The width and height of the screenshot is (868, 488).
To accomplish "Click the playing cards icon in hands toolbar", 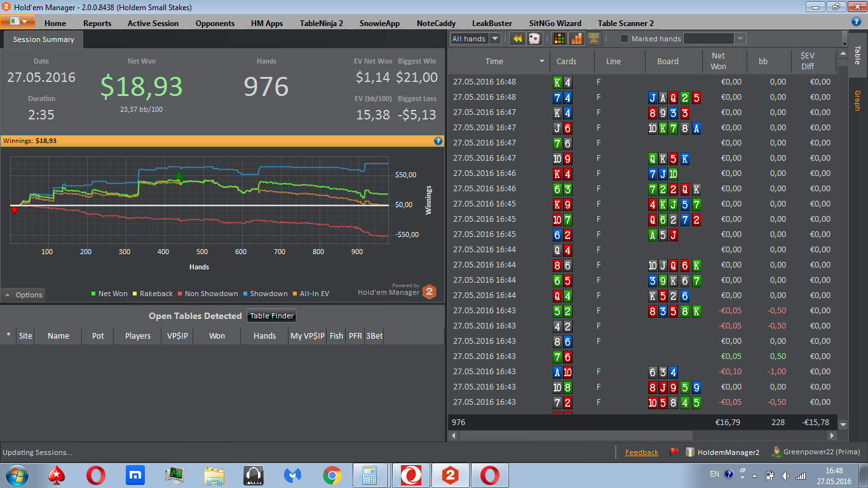I will point(534,39).
